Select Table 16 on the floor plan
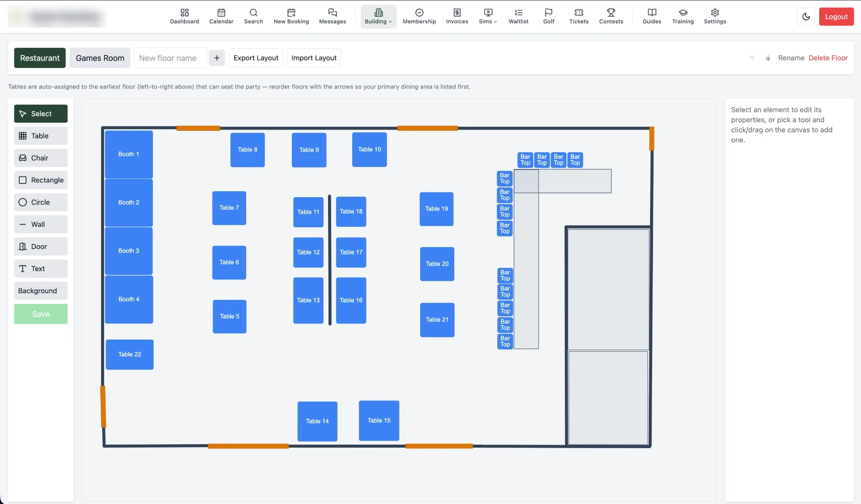Viewport: 861px width, 504px height. click(351, 300)
